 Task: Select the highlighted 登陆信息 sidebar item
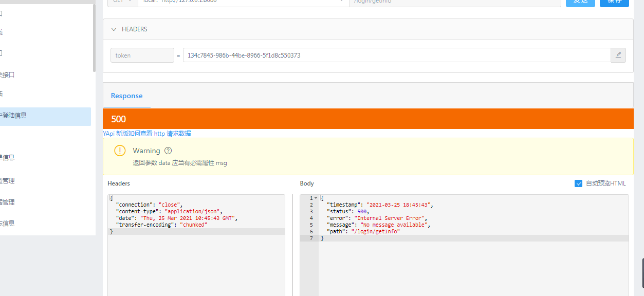click(x=45, y=116)
